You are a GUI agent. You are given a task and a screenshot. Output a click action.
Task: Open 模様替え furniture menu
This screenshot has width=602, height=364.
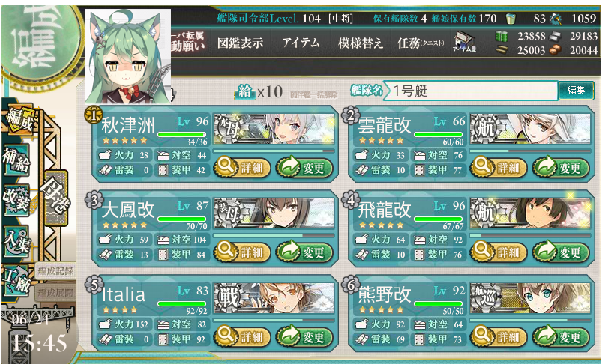point(360,43)
